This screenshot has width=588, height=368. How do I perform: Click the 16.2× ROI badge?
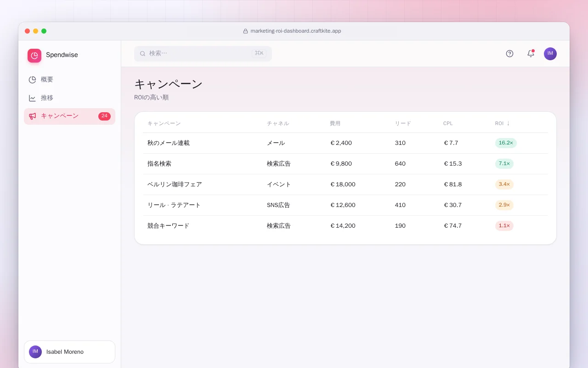(x=506, y=143)
